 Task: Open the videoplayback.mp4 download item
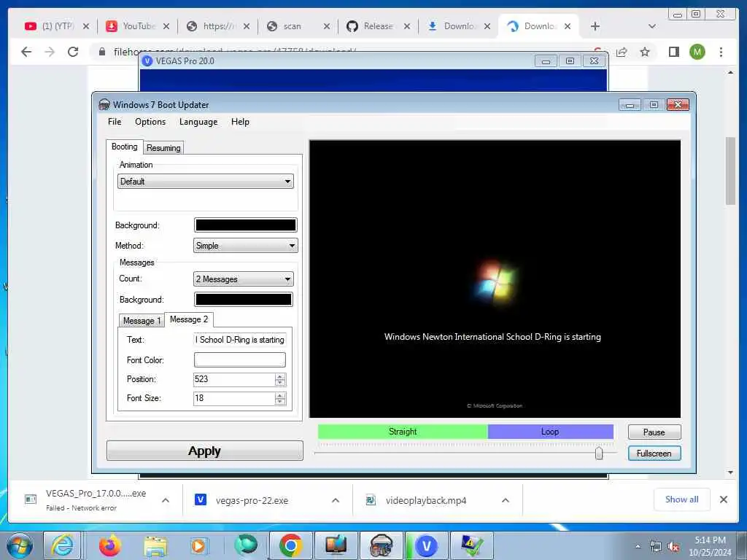click(419, 500)
